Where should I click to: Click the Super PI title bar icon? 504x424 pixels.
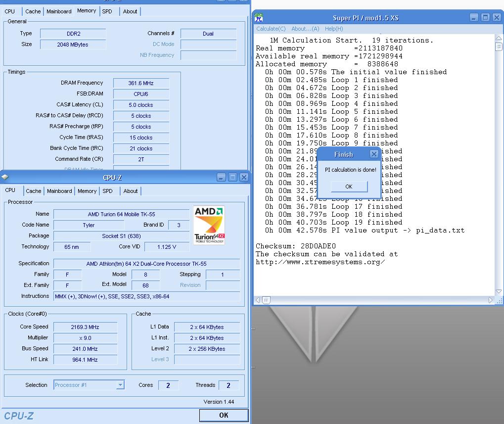(259, 17)
